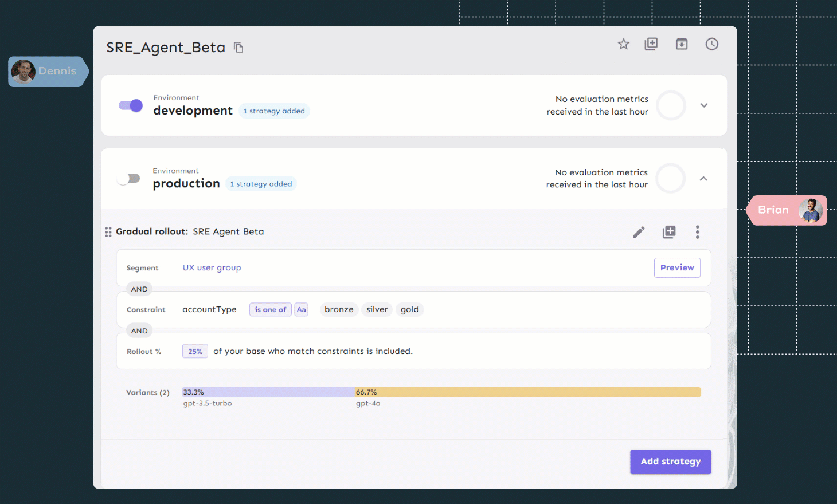Image resolution: width=837 pixels, height=504 pixels.
Task: Copy the SRE_Agent_Beta flag name
Action: (x=238, y=48)
